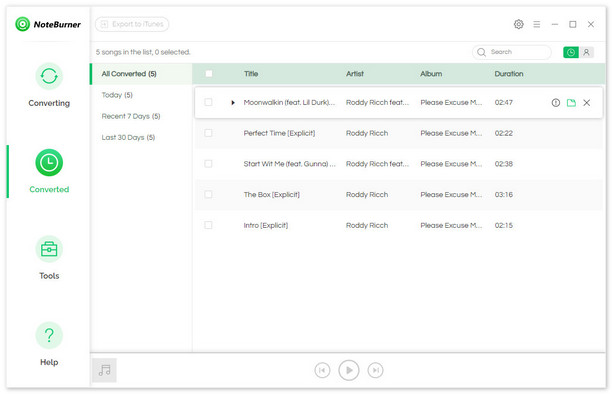Click artist Roddy Ricch in Intro row
This screenshot has width=612, height=394.
(x=367, y=225)
